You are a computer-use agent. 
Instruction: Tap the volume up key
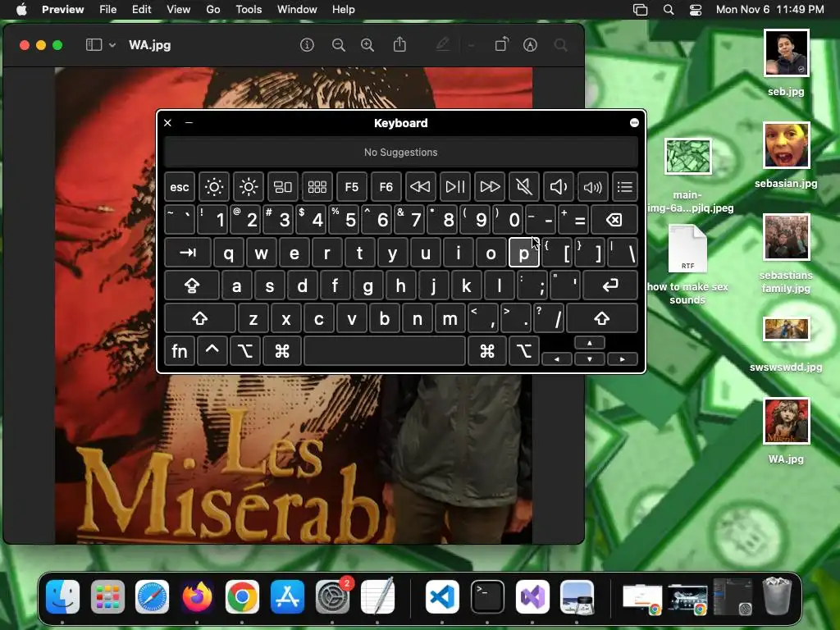pyautogui.click(x=593, y=186)
